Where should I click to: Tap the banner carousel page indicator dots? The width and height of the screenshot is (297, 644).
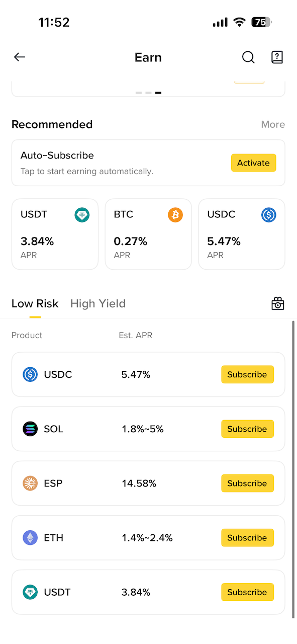pyautogui.click(x=148, y=93)
